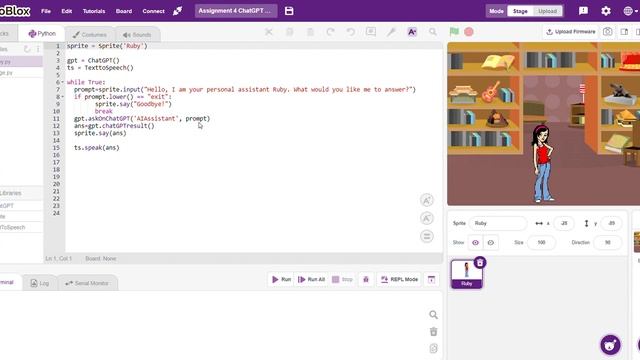Click the copy icon in editor toolbar

tap(289, 32)
